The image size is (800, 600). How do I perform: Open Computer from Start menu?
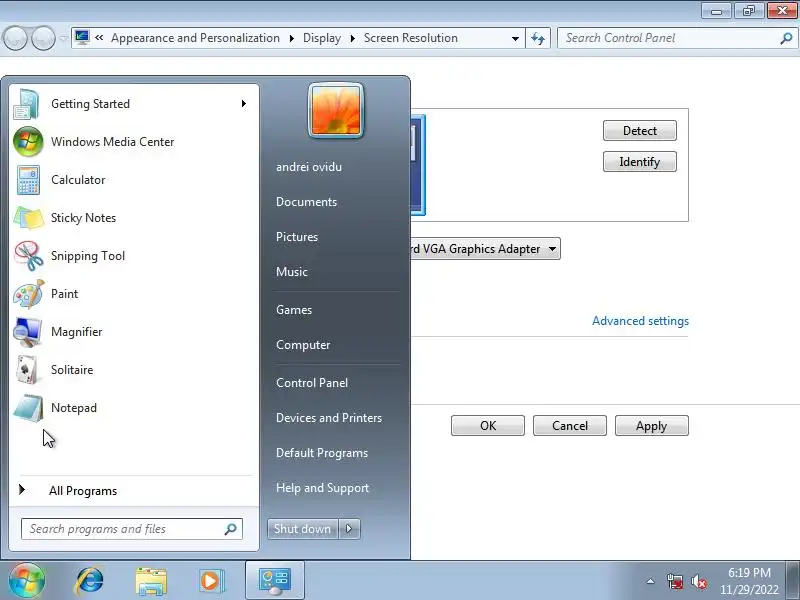303,345
